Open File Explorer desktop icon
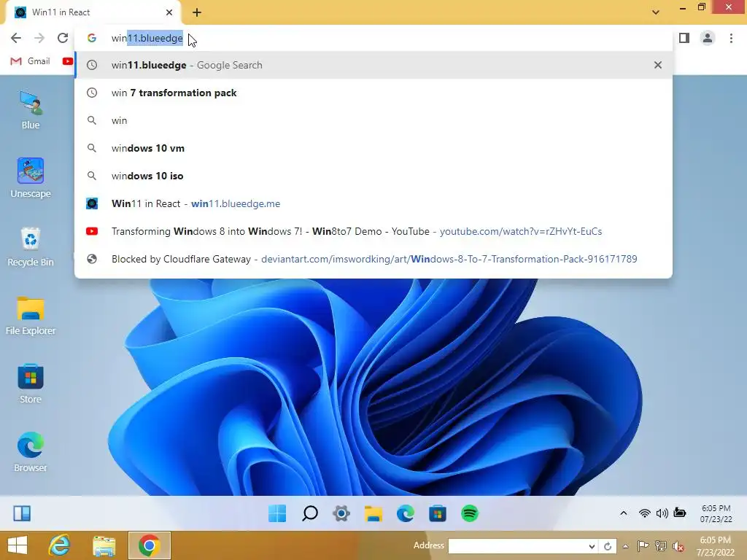 31,315
